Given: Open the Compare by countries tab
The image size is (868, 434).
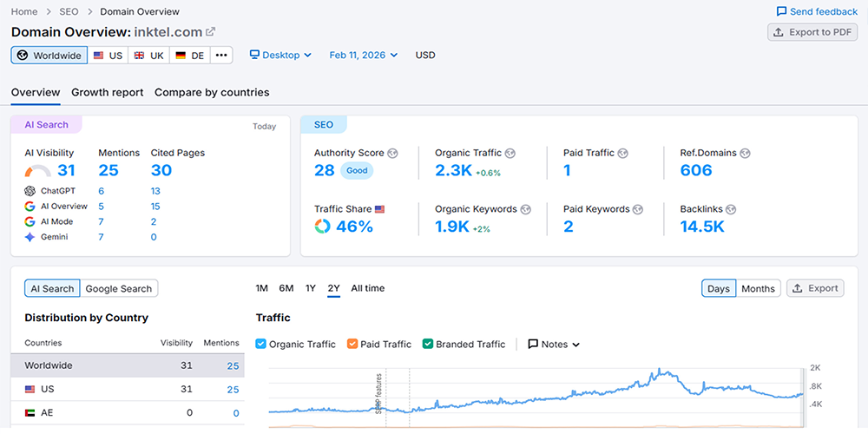Looking at the screenshot, I should pos(212,93).
